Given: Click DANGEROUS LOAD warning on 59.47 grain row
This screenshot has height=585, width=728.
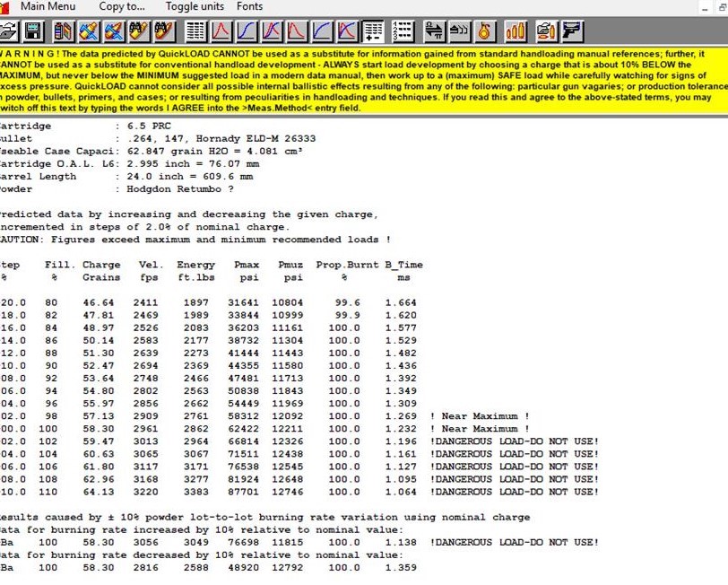Looking at the screenshot, I should click(x=515, y=441).
